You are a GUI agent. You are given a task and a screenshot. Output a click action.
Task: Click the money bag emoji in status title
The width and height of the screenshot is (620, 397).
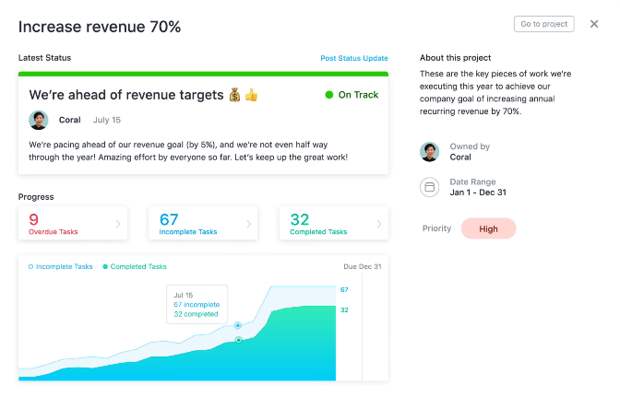click(x=234, y=95)
